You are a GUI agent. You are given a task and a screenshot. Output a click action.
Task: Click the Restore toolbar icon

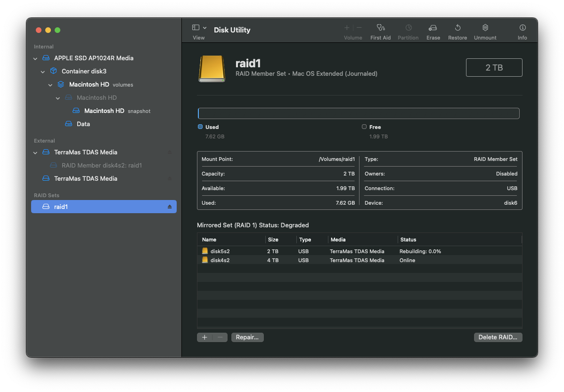458,28
